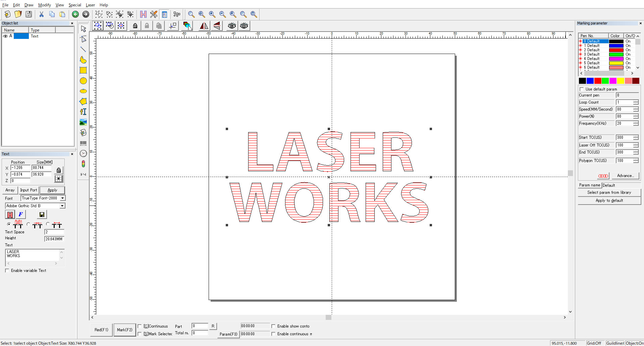Open system parameters wrench icon

coord(154,14)
